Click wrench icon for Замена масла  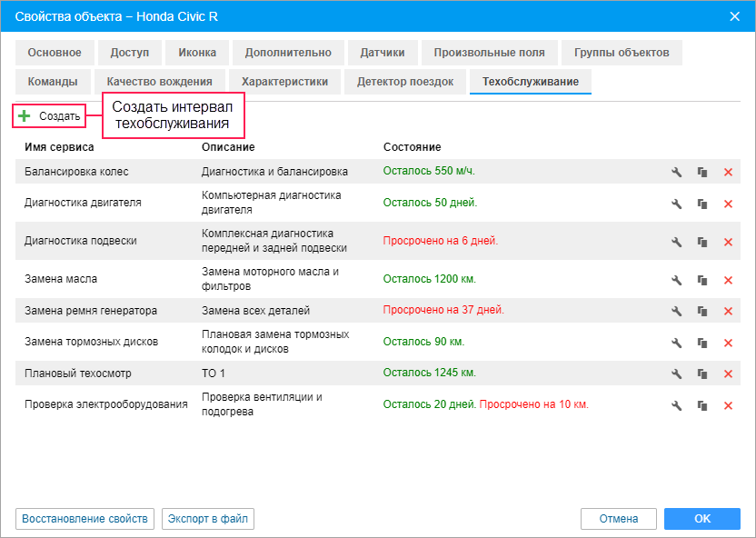point(676,280)
